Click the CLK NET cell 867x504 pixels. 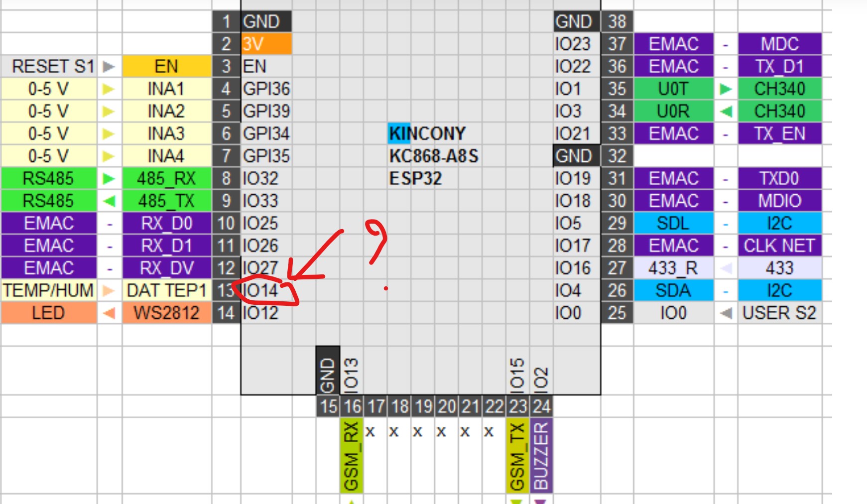pyautogui.click(x=779, y=246)
